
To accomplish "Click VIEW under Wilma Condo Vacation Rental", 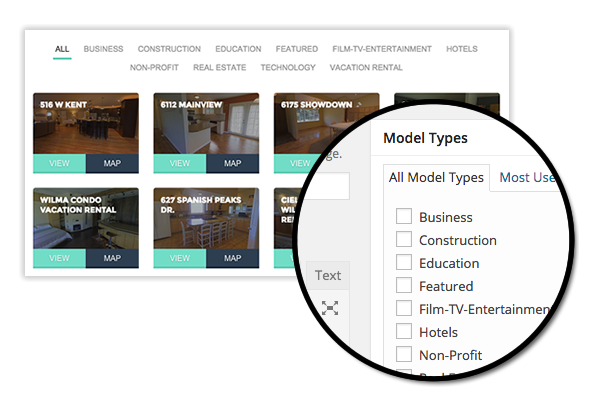I will 59,258.
